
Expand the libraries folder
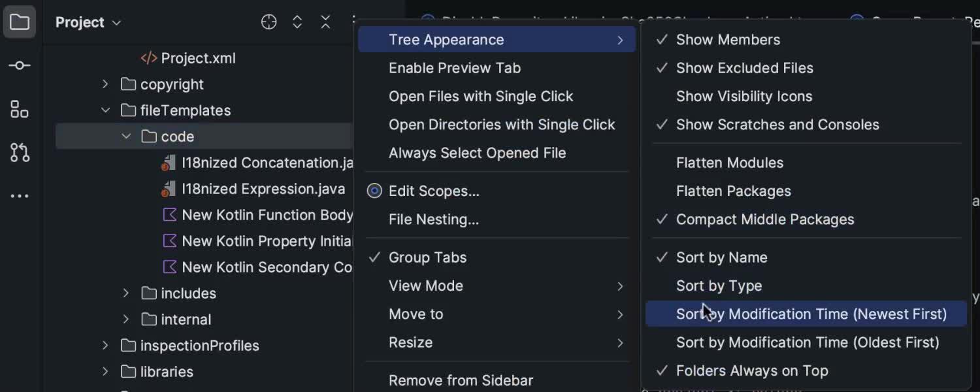[x=105, y=371]
